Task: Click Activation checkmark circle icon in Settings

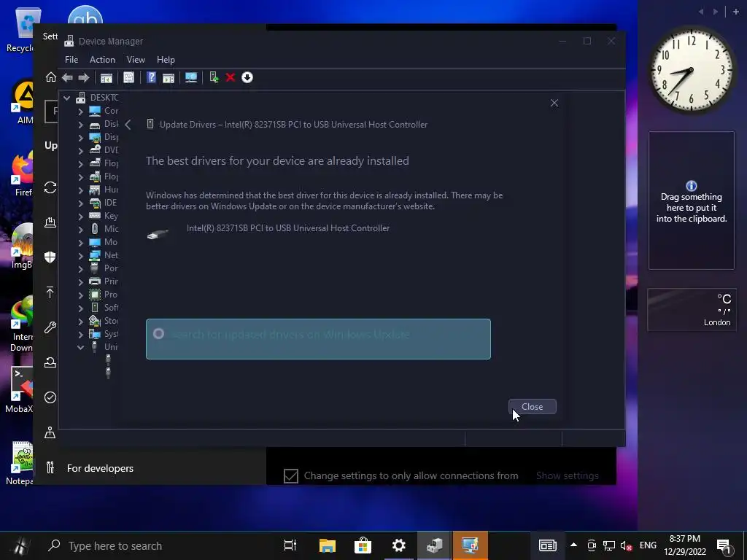Action: click(x=50, y=397)
